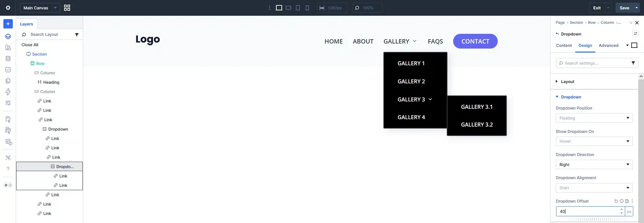Open the Main Canvas dropdown
This screenshot has width=644, height=223.
click(x=40, y=8)
